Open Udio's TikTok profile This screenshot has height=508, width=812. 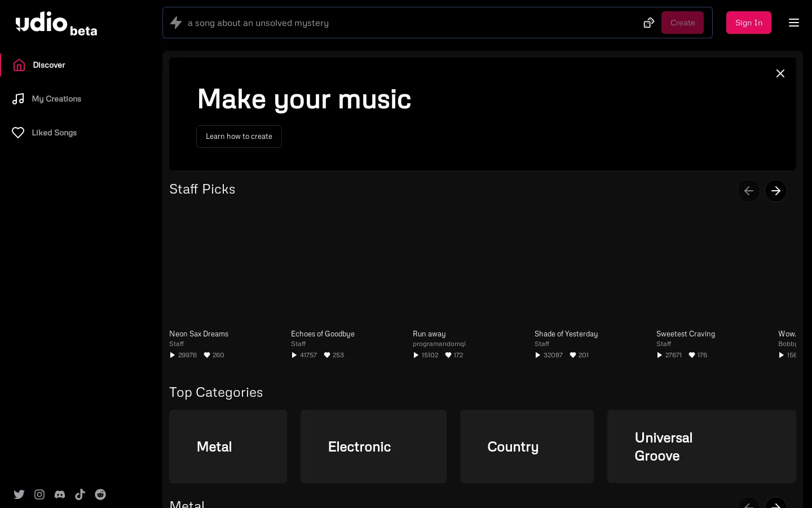80,494
